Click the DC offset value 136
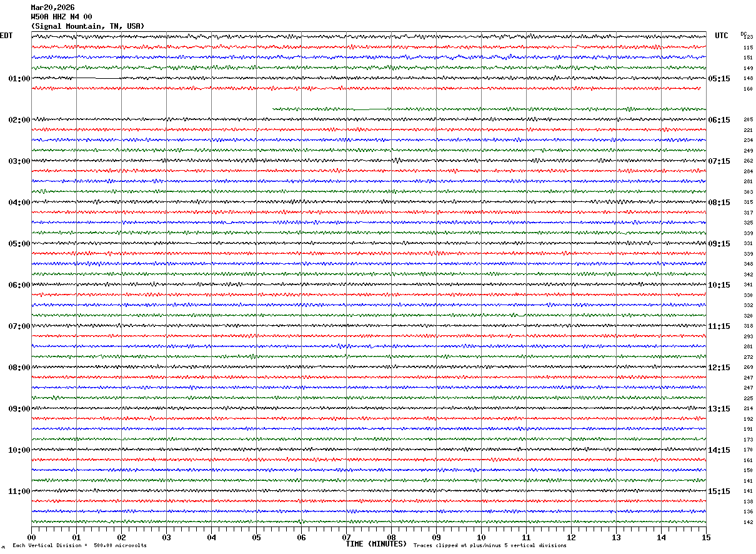The height and width of the screenshot is (554, 756). tap(748, 511)
